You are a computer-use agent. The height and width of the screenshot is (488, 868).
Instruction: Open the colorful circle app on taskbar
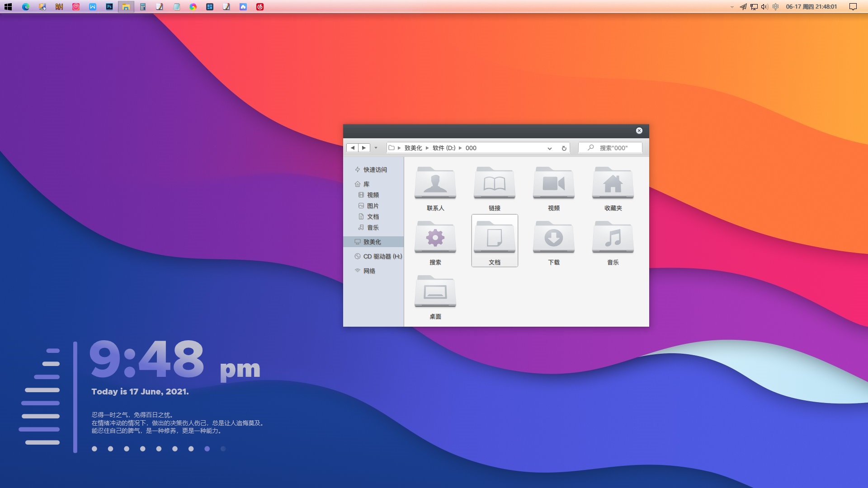click(x=193, y=7)
